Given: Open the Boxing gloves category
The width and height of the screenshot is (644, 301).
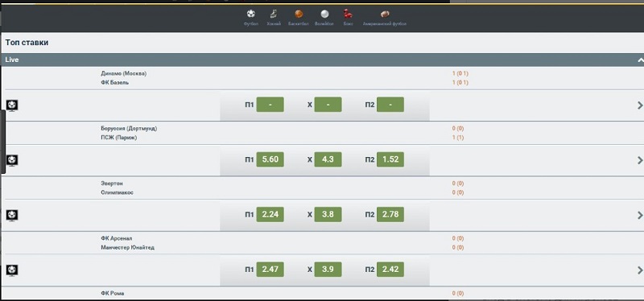Looking at the screenshot, I should tap(348, 14).
